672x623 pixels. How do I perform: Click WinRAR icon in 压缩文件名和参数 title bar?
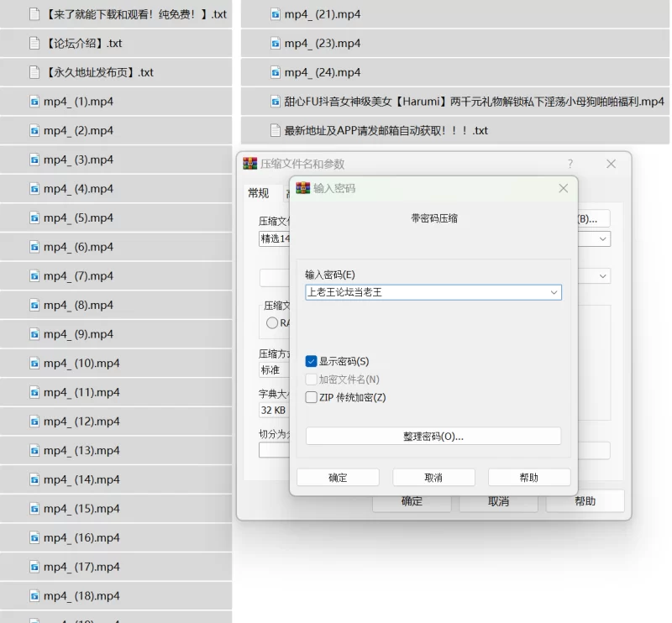(x=249, y=163)
